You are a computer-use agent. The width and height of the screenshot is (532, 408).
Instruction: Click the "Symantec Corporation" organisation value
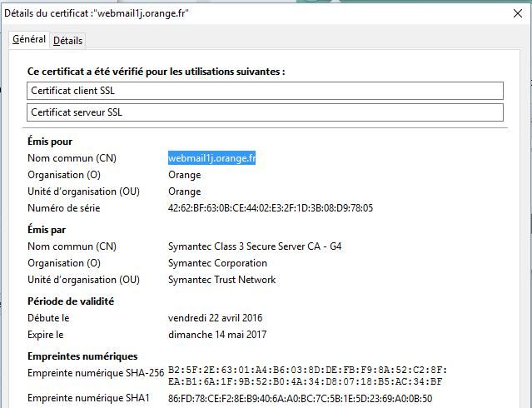point(217,263)
